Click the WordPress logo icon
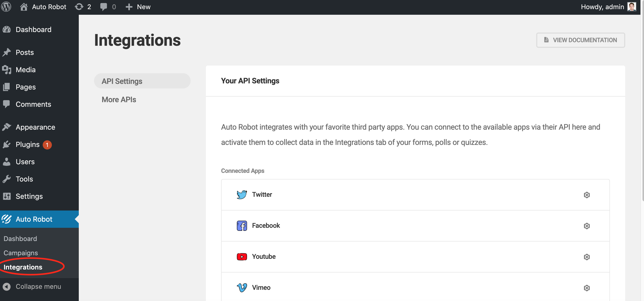Image resolution: width=644 pixels, height=301 pixels. click(x=6, y=7)
